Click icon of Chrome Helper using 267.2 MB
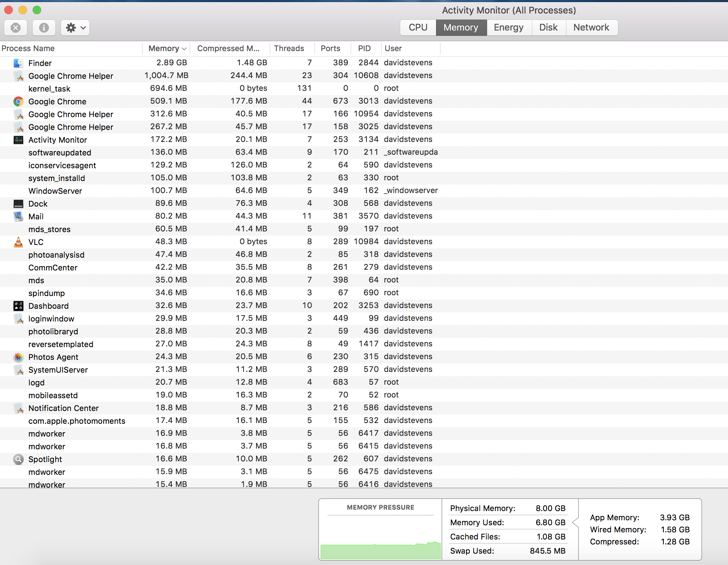The image size is (728, 565). (x=18, y=127)
